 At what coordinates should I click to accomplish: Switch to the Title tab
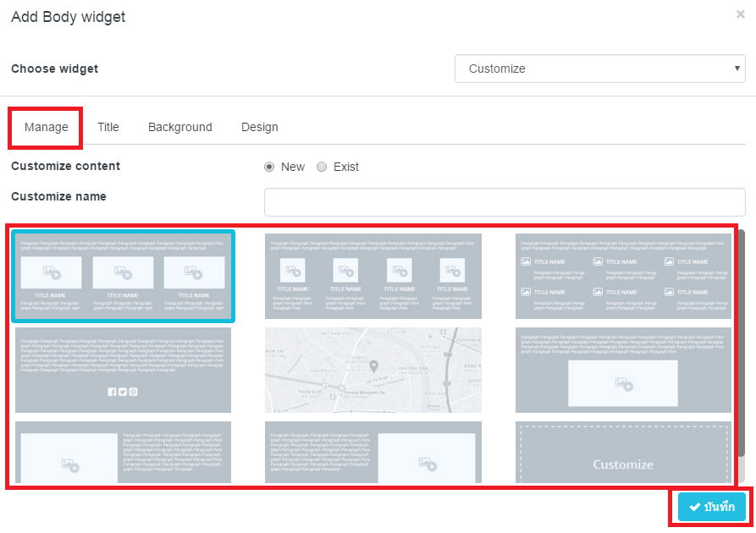[x=108, y=127]
